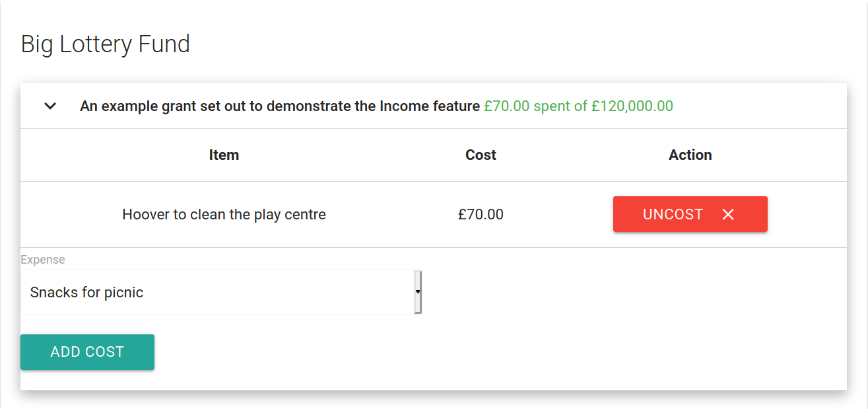The width and height of the screenshot is (868, 409).
Task: Click the Cost column header
Action: click(481, 155)
